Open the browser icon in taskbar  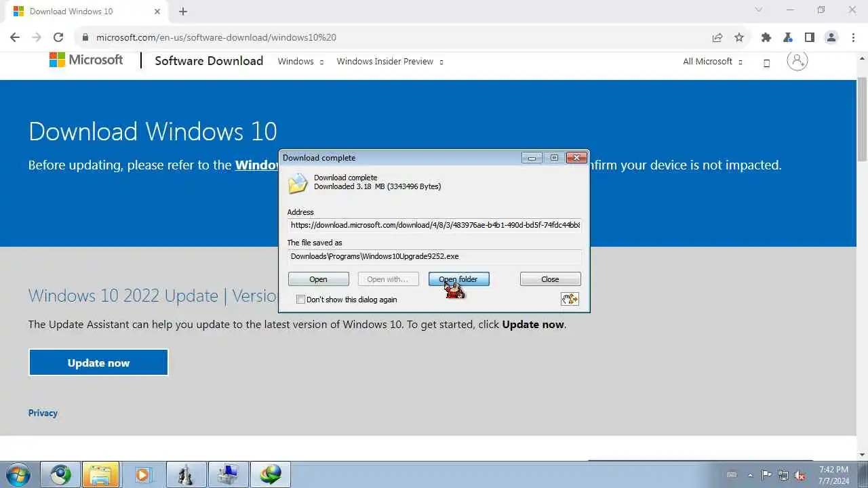click(60, 474)
